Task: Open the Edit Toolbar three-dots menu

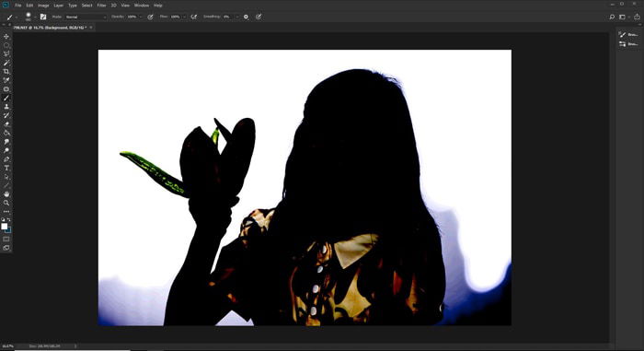Action: 6,212
